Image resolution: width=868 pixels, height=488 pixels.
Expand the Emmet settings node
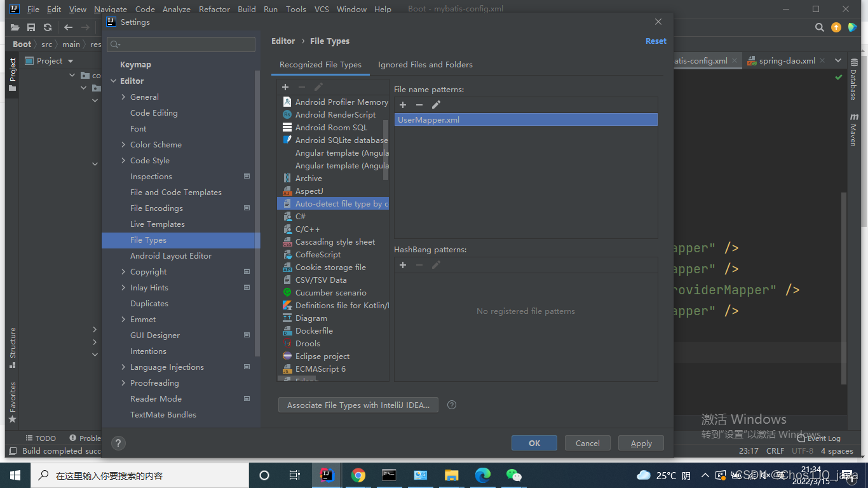point(123,320)
